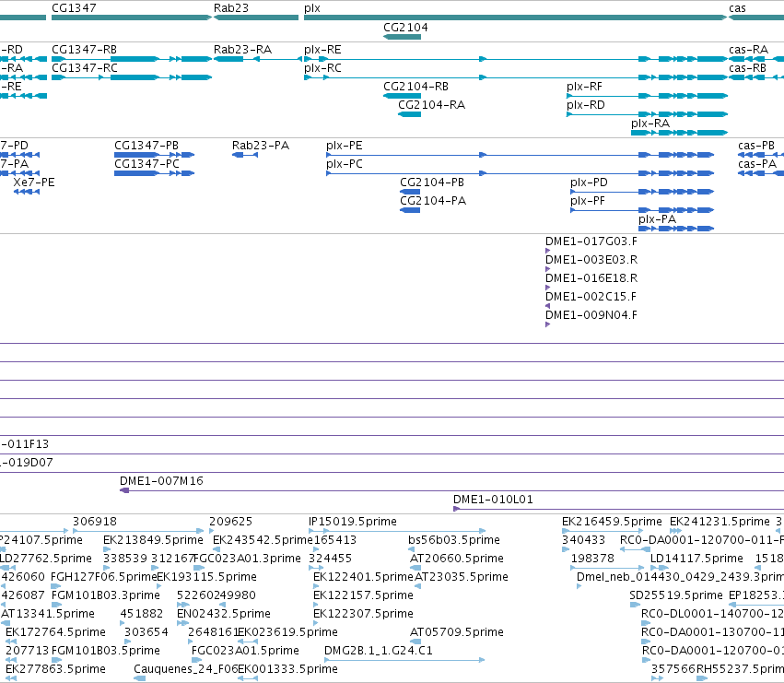Open the plx-RD transcript label
Viewport: 784px width, 683px height.
[x=586, y=105]
